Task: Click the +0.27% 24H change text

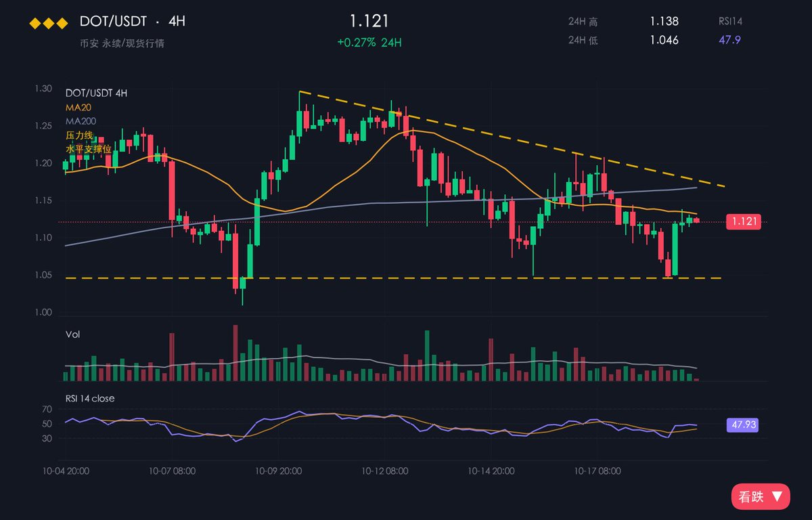Action: coord(369,42)
